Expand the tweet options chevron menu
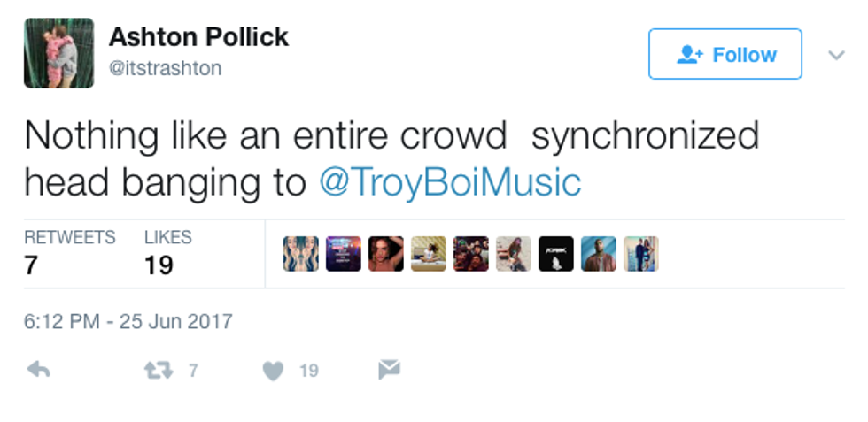The width and height of the screenshot is (868, 422). point(836,55)
